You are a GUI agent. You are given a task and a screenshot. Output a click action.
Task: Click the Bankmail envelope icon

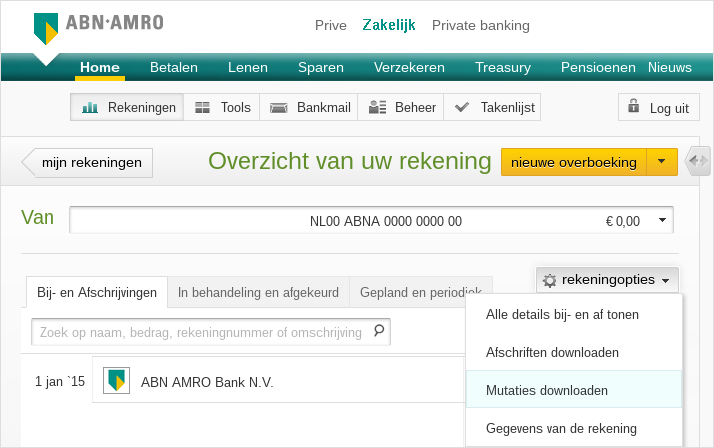point(279,108)
